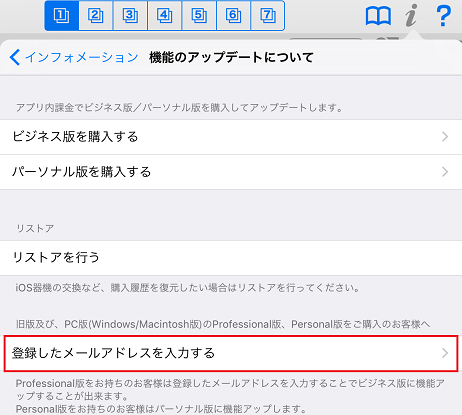Switch to page layer icon 6
This screenshot has width=462, height=415.
tap(234, 16)
